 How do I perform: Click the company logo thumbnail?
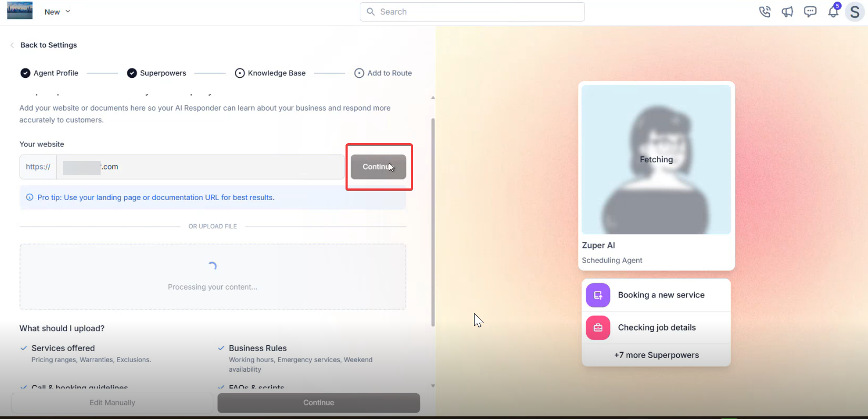[20, 11]
